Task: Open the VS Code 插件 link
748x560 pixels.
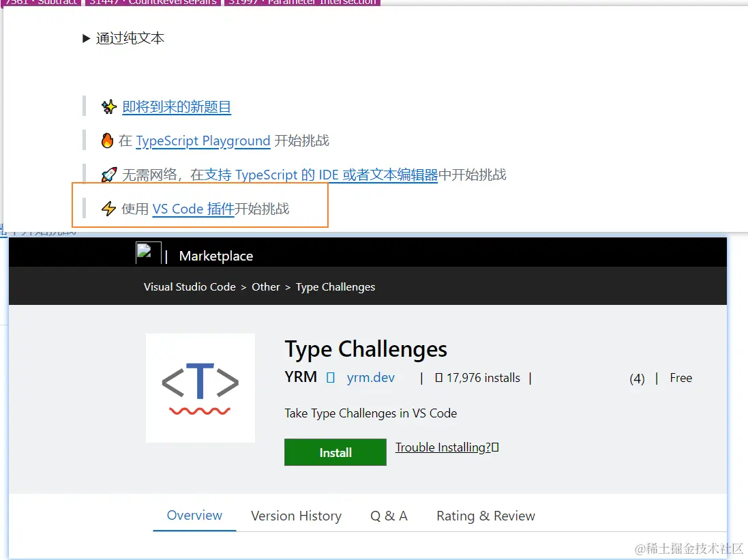Action: coord(193,209)
